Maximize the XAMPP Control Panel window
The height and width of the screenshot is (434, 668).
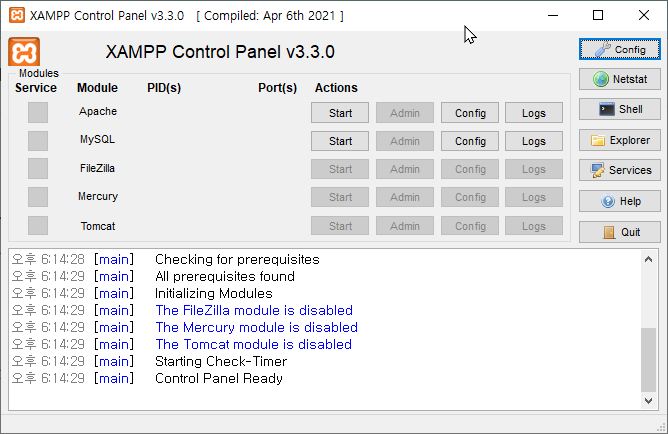point(598,15)
